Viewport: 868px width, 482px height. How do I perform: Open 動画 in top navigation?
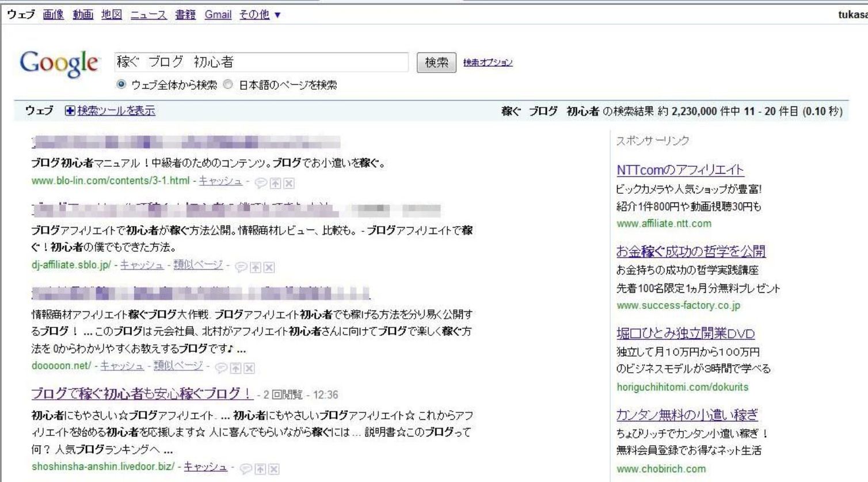click(x=83, y=15)
